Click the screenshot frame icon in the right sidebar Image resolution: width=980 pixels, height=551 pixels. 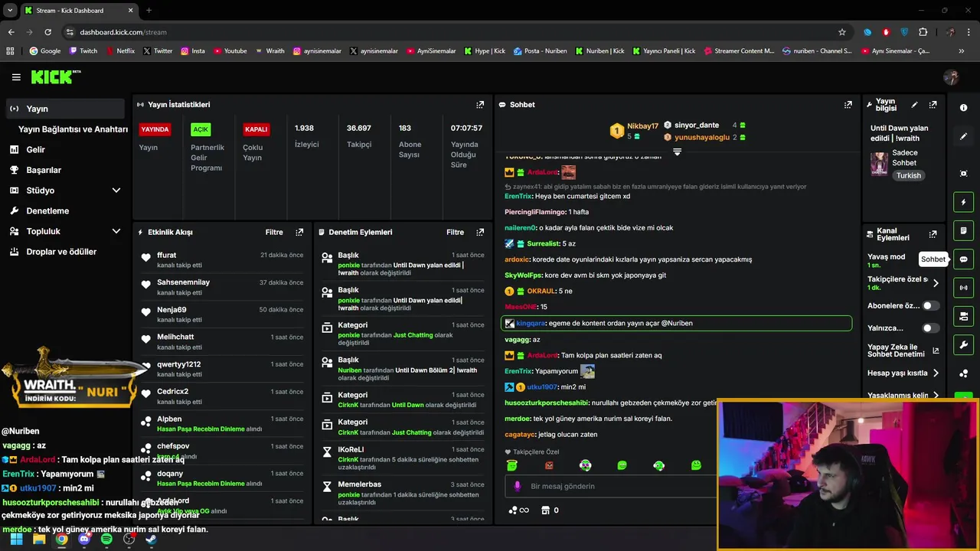coord(963,174)
